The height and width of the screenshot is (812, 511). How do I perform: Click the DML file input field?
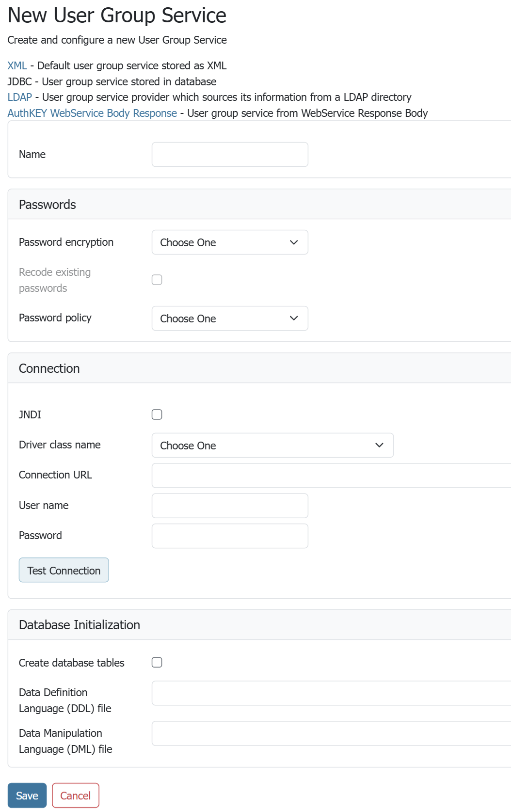[331, 733]
